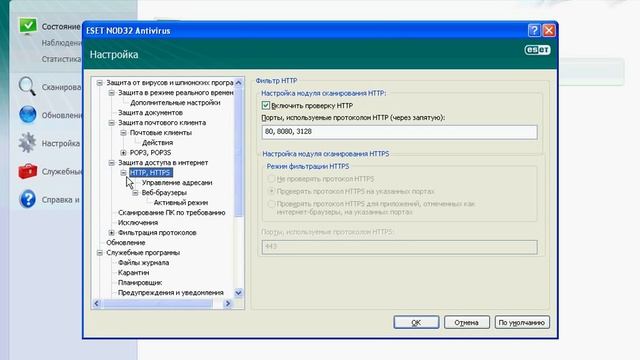The height and width of the screenshot is (360, 640).
Task: Select the HTTP, HTTPS tree item
Action: point(151,173)
